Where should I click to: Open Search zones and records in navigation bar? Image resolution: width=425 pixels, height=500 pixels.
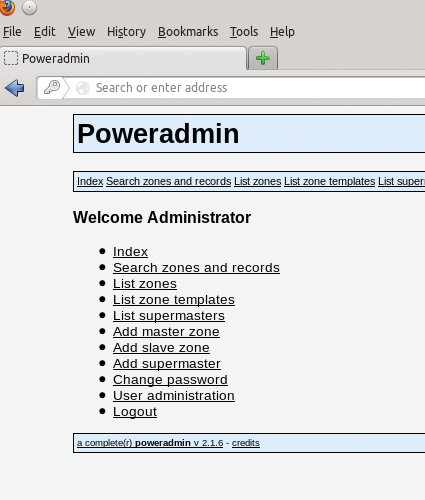[169, 181]
